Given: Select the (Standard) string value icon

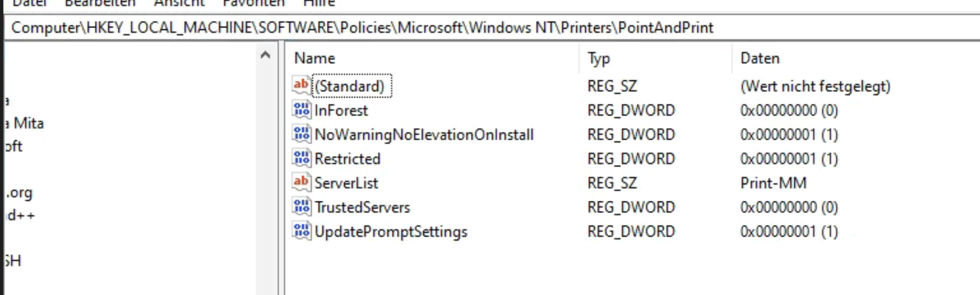Looking at the screenshot, I should pos(301,85).
